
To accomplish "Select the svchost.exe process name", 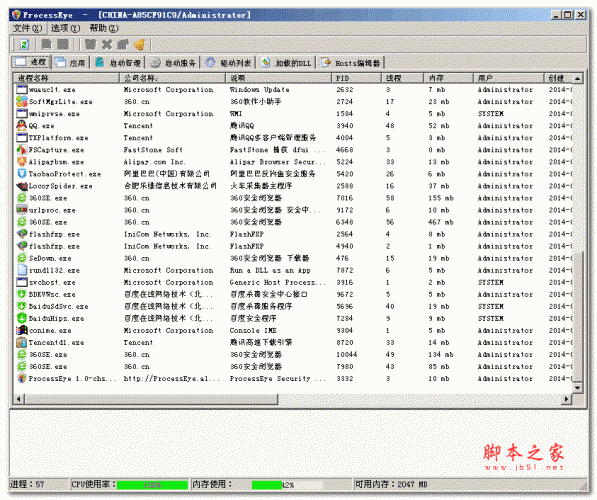I will pyautogui.click(x=52, y=282).
